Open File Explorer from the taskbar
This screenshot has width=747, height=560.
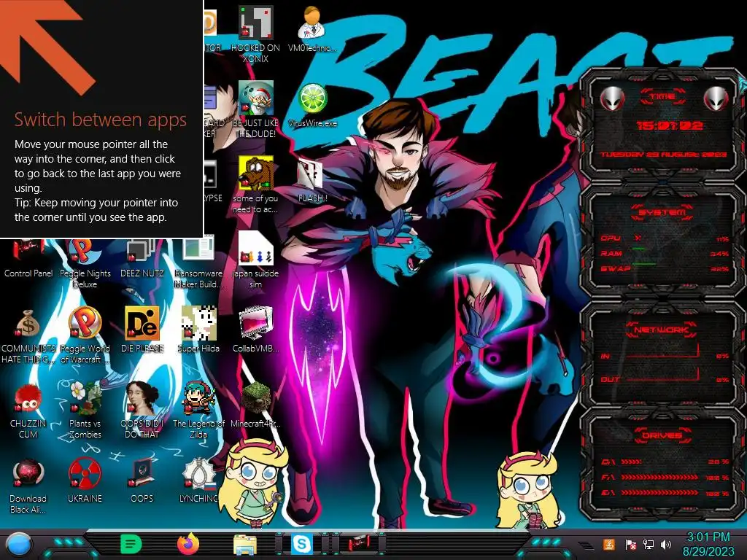point(245,545)
